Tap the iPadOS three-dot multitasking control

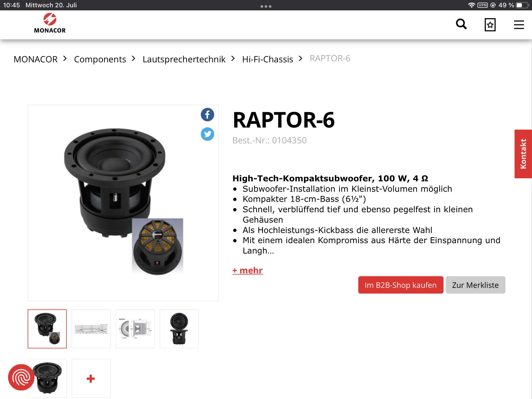point(266,6)
